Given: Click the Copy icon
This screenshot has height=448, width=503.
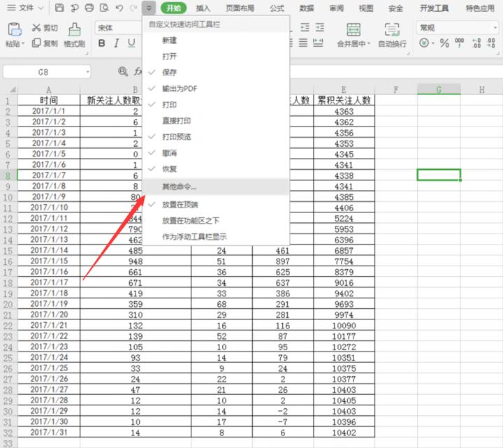Looking at the screenshot, I should click(36, 43).
